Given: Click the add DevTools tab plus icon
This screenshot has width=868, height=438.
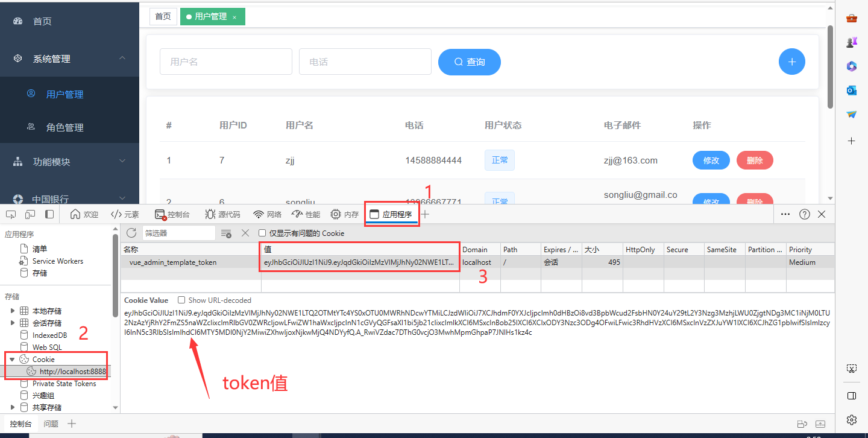Looking at the screenshot, I should 425,214.
